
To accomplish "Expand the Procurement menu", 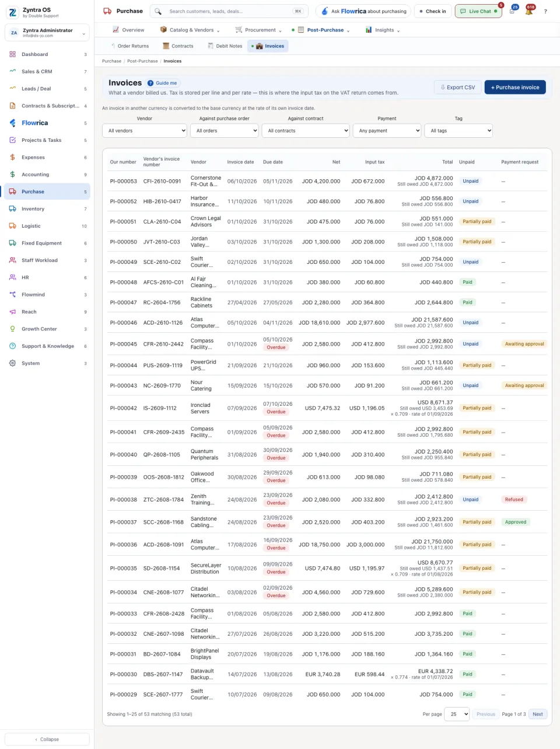I will [258, 30].
